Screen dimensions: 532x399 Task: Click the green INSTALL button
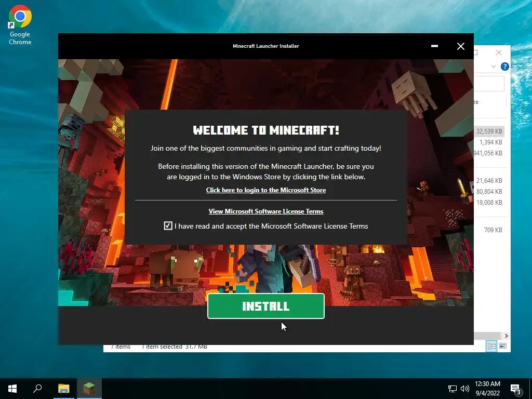[265, 306]
